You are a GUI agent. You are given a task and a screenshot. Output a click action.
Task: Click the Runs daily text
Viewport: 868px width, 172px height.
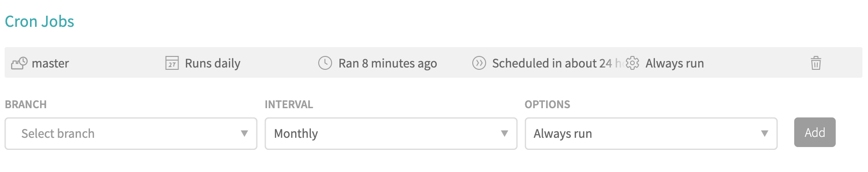point(213,63)
